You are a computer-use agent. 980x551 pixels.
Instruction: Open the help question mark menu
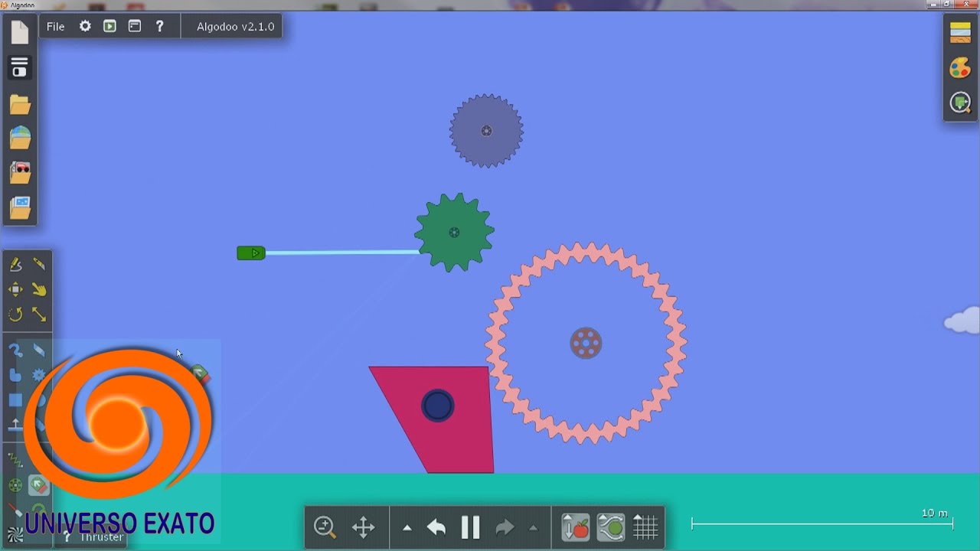(x=159, y=26)
